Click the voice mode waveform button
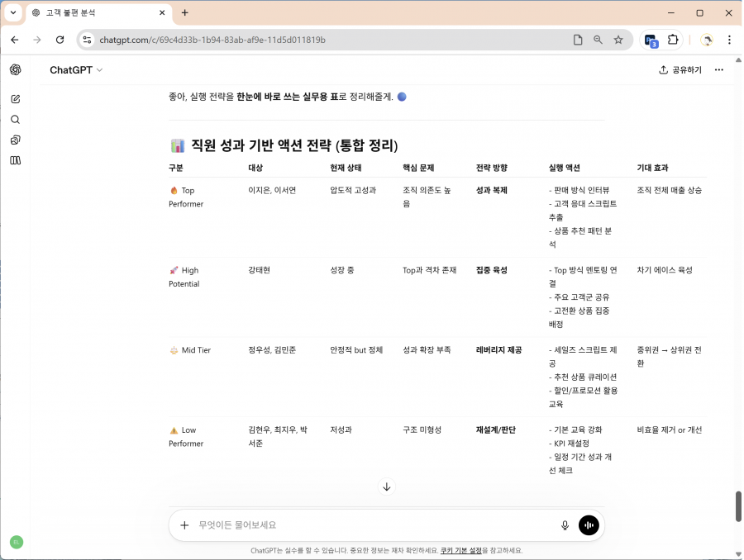This screenshot has height=560, width=744. [589, 525]
